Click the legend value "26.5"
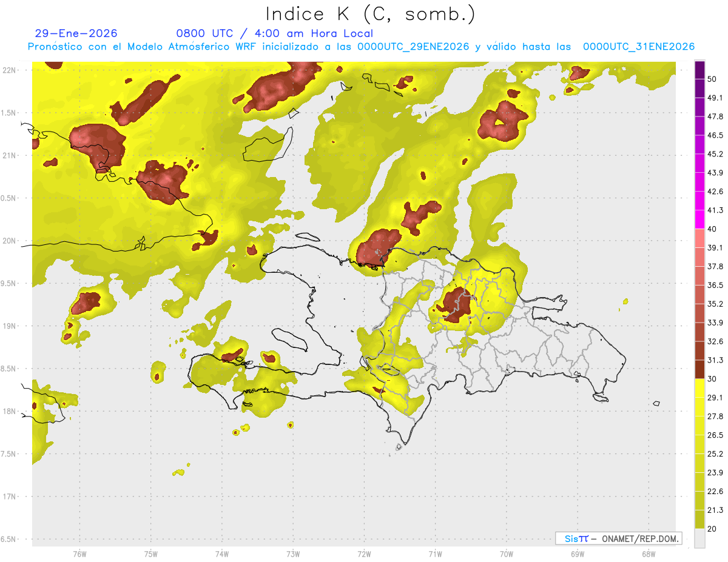Viewport: 728px width, 562px height. tap(716, 435)
